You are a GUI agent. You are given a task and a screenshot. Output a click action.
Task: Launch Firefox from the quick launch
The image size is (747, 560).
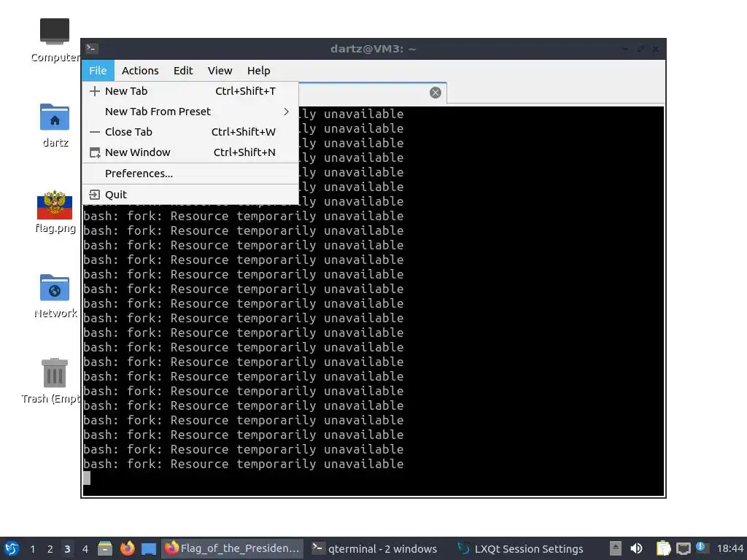point(127,548)
